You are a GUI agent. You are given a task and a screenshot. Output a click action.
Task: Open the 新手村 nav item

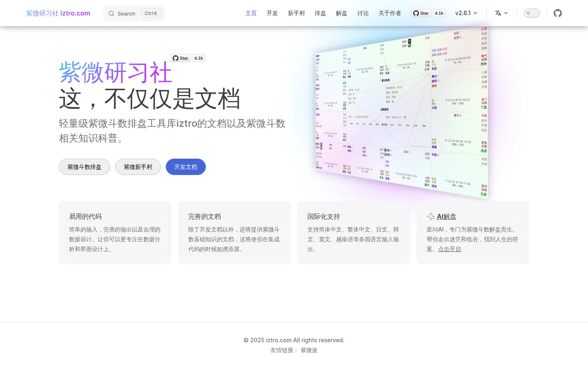(296, 13)
